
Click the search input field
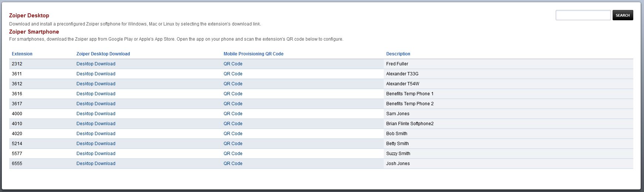[583, 15]
